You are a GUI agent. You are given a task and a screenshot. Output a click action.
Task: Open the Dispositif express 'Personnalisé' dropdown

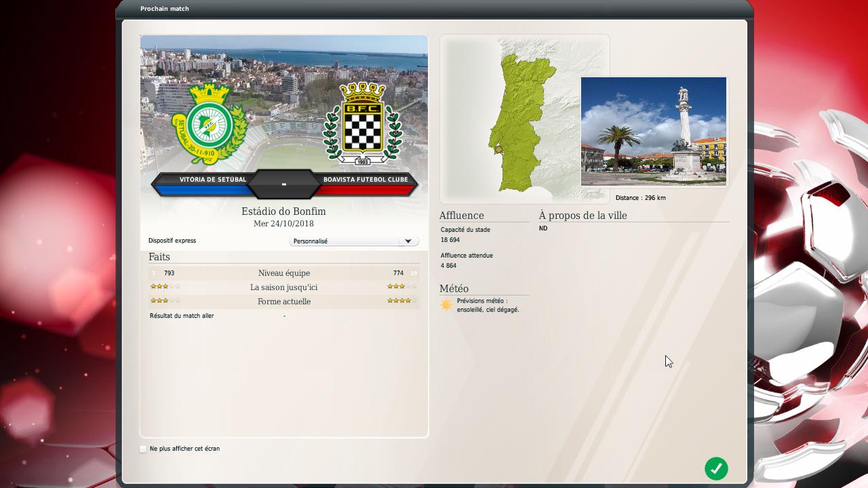click(x=354, y=241)
